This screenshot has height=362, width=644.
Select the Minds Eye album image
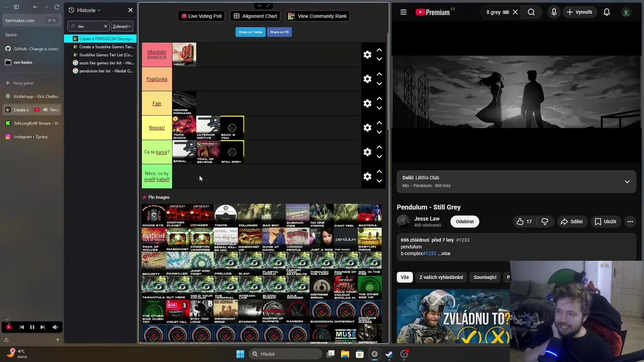coord(153,216)
